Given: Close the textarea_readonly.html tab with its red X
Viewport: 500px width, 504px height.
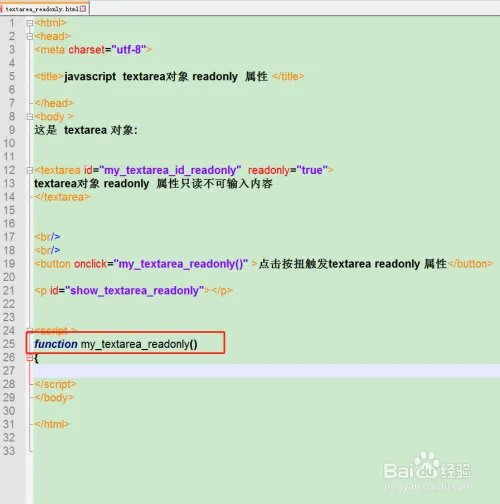Looking at the screenshot, I should 83,9.
